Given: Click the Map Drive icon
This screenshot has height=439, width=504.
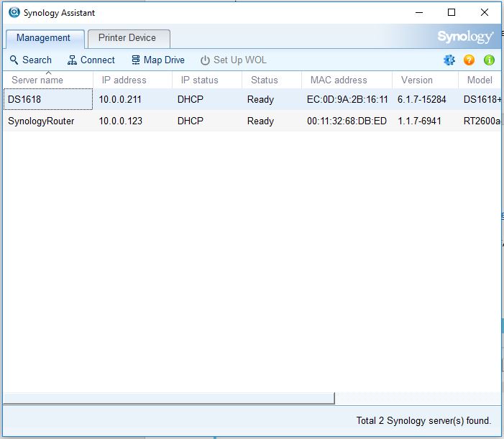Looking at the screenshot, I should click(x=136, y=60).
